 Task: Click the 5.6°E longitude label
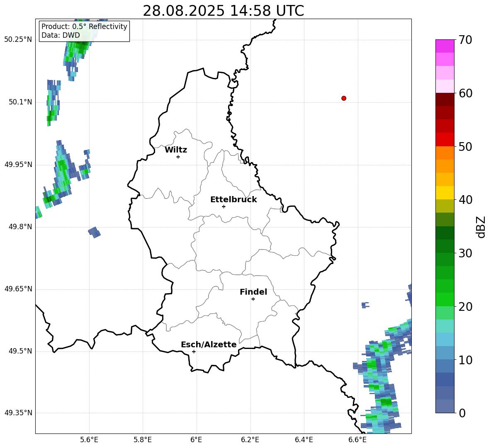point(89,440)
